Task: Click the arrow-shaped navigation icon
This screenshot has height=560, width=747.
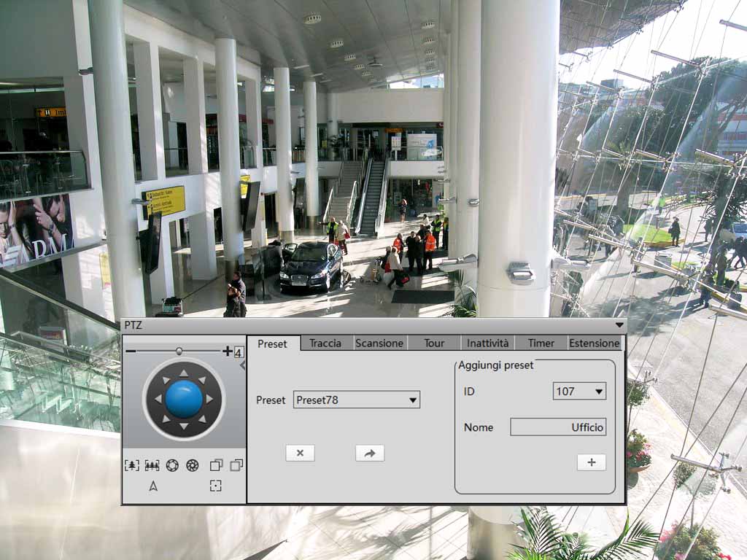Action: [153, 486]
